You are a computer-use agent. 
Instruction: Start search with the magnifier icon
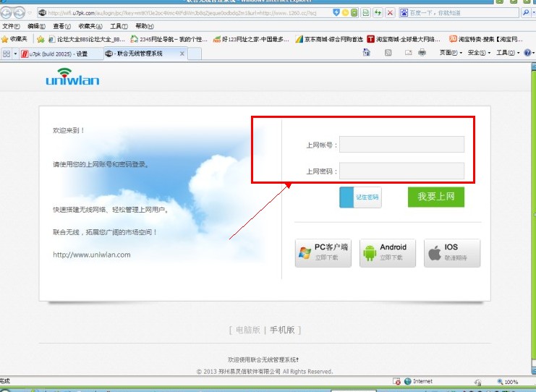(x=526, y=13)
